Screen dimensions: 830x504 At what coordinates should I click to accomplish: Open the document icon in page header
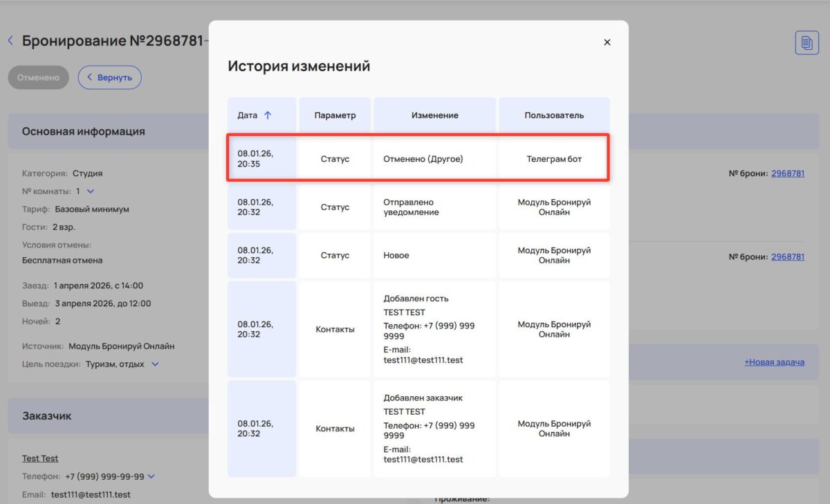pyautogui.click(x=806, y=43)
